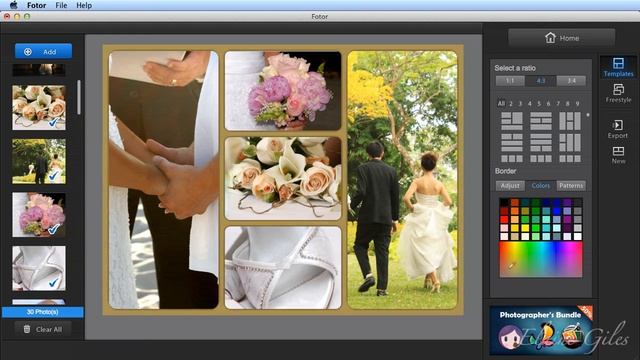Toggle checkmark on white shoe thumbnail
The height and width of the screenshot is (360, 640).
53,282
